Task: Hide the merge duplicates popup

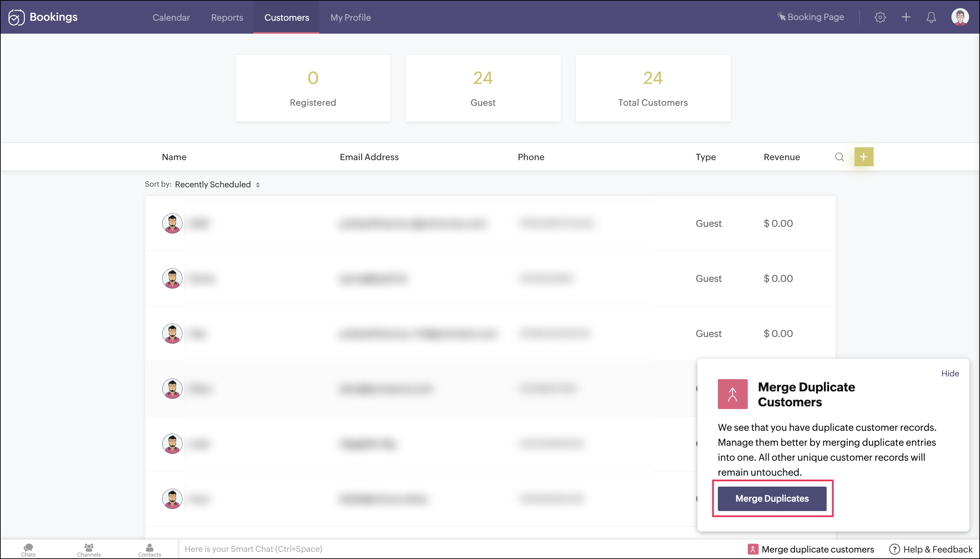Action: pyautogui.click(x=950, y=374)
